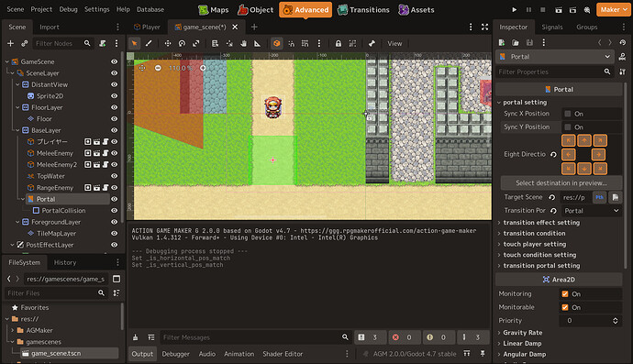
Task: Click Select destination in preview button
Action: (561, 183)
